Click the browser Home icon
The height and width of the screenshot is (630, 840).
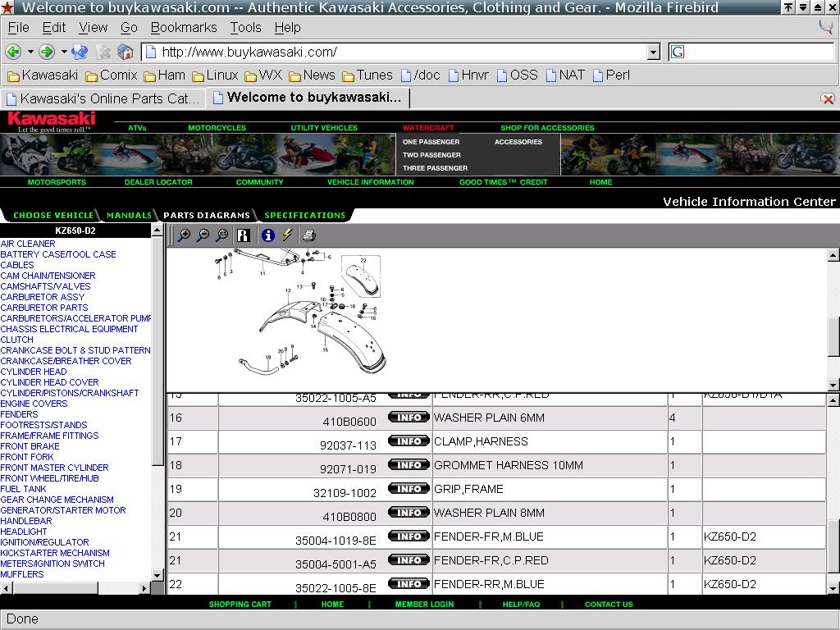coord(126,52)
